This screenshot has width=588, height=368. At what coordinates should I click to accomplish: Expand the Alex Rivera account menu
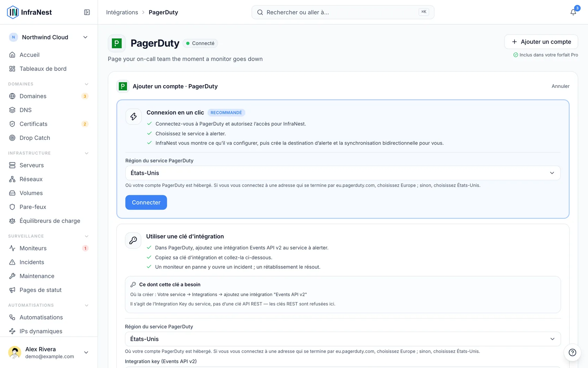pyautogui.click(x=49, y=352)
